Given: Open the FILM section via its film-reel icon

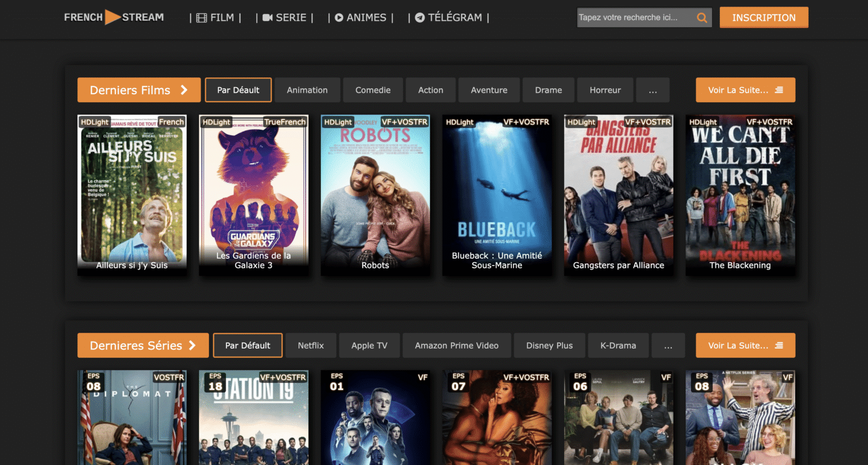Looking at the screenshot, I should click(x=201, y=18).
